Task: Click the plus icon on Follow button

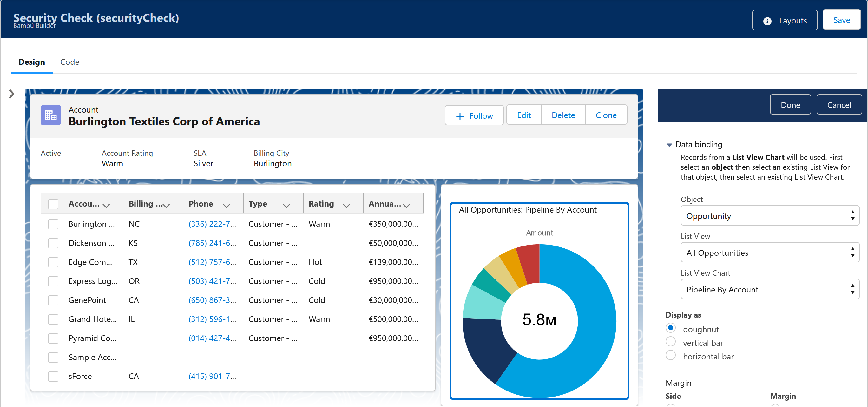Action: [x=460, y=116]
